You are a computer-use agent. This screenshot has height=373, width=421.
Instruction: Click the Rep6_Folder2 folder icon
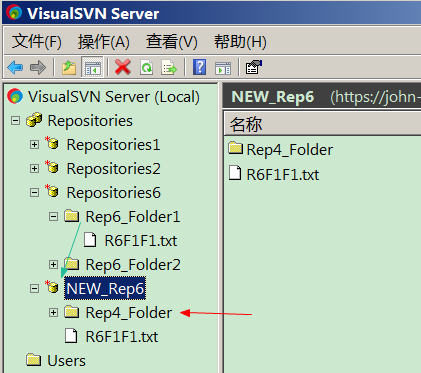[72, 264]
